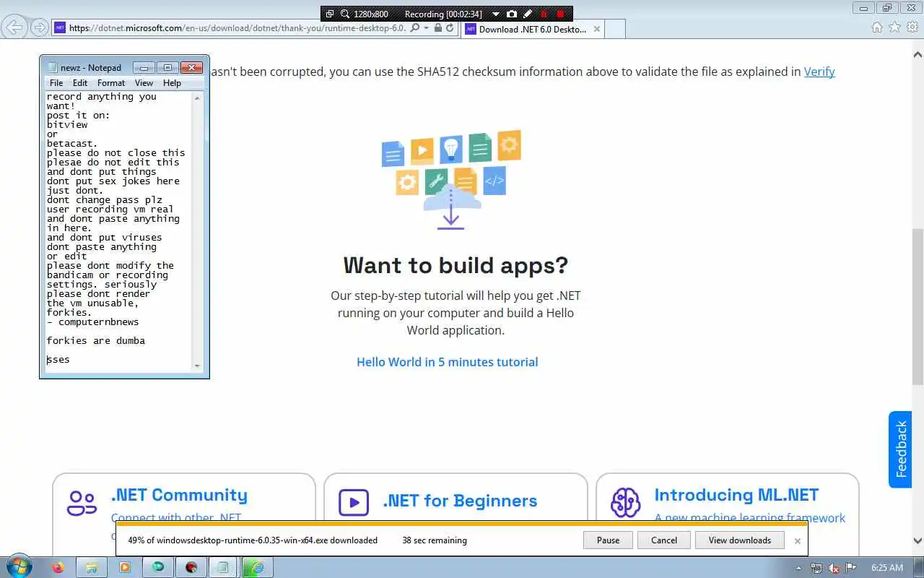This screenshot has height=578, width=924.
Task: Refresh the page with the reload icon
Action: pos(450,27)
